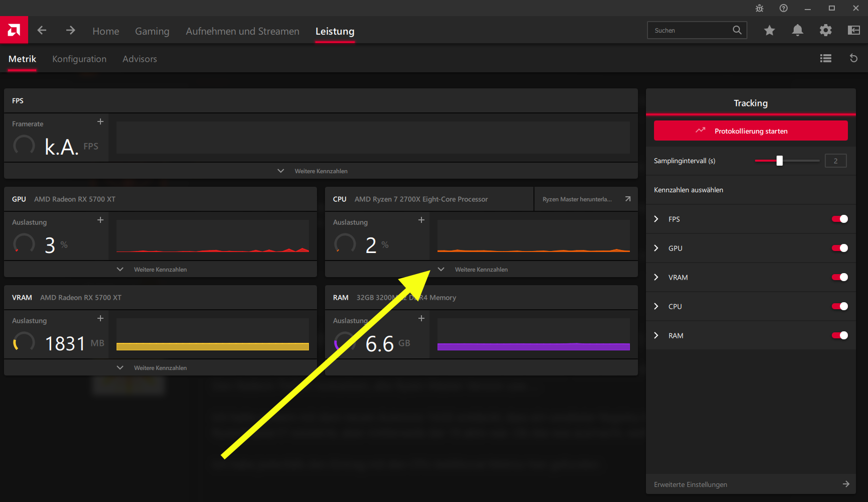Expand FPS Weitere Kennzahlen
Screen dimensions: 868x502
point(321,171)
